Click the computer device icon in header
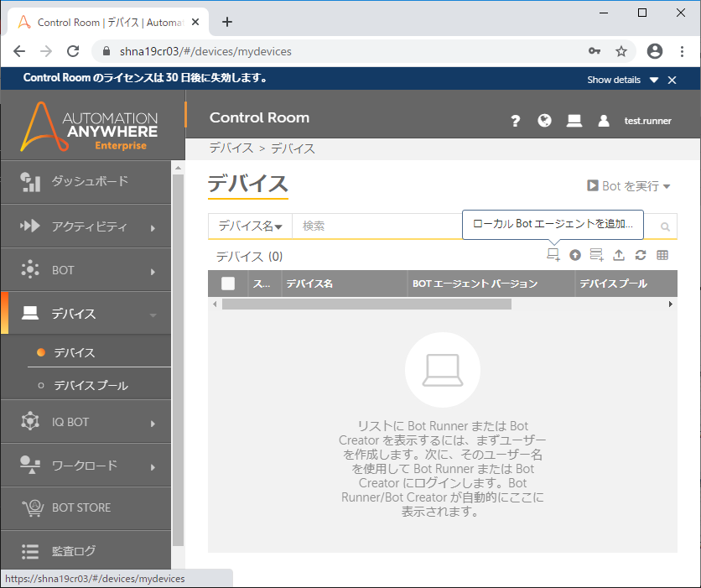 coord(574,121)
